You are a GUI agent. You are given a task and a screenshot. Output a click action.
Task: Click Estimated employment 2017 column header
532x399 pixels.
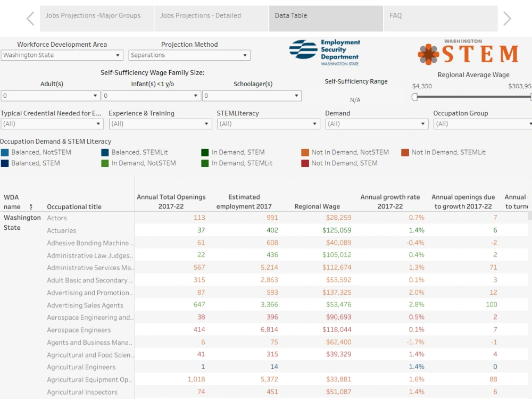[x=244, y=202]
